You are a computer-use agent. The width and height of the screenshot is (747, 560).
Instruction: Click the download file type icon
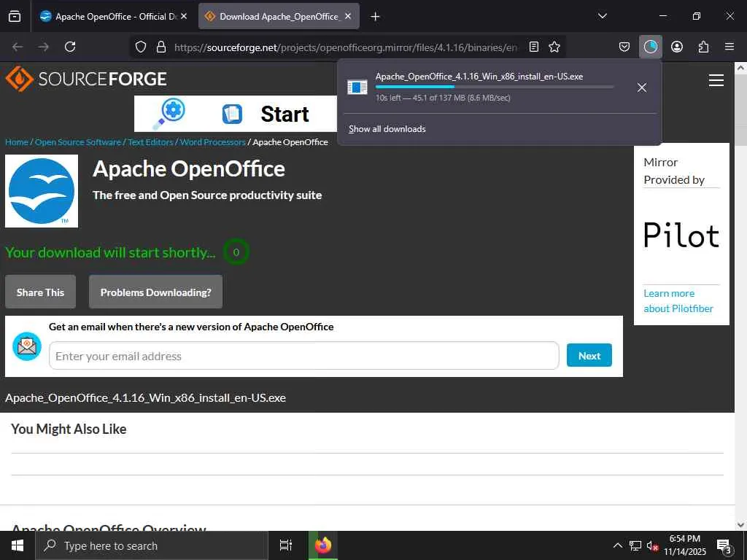point(357,87)
